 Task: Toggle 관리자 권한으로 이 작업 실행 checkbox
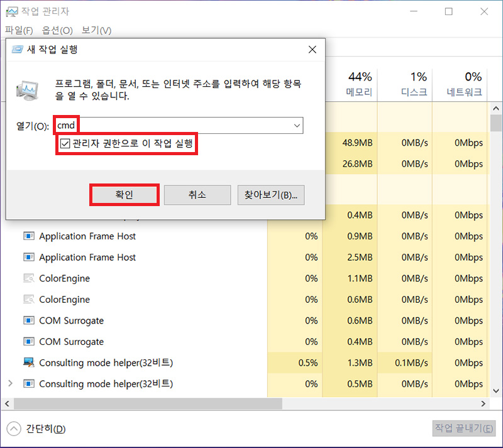(65, 144)
